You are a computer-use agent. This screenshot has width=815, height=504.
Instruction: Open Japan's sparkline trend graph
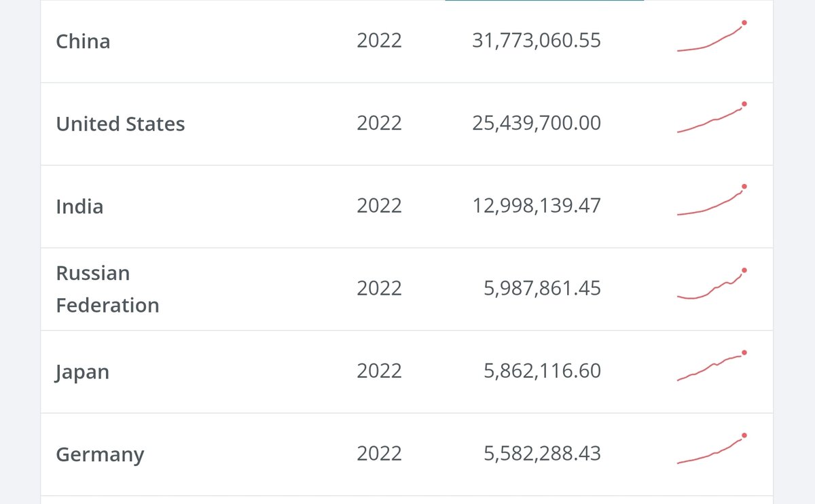712,367
